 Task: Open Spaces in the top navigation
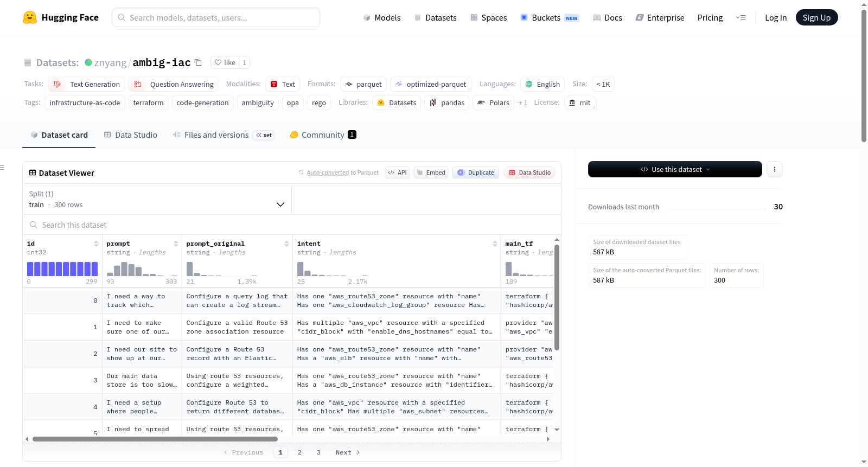coord(488,17)
